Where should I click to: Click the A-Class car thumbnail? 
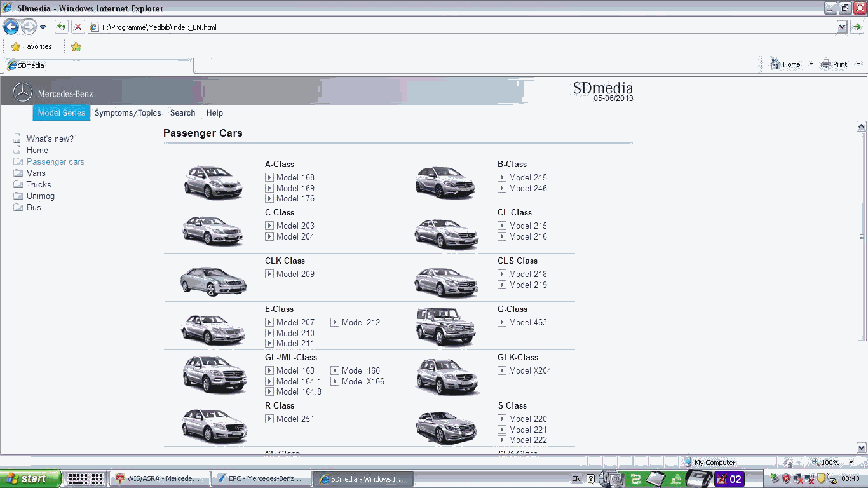[214, 182]
